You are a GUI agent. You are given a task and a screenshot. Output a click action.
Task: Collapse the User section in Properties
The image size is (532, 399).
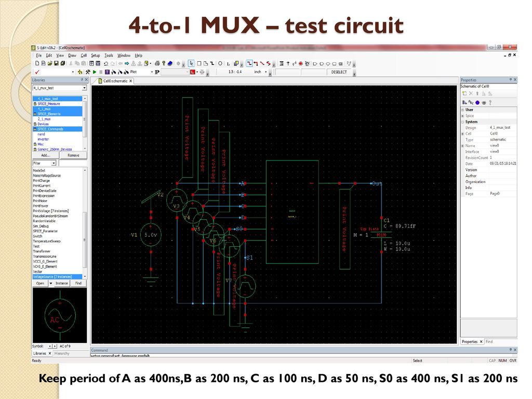[462, 110]
